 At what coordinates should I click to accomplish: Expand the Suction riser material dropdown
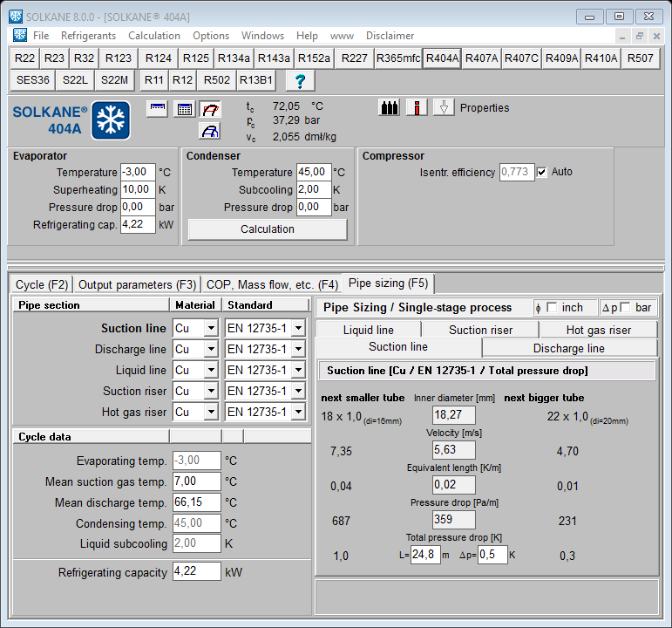pyautogui.click(x=211, y=392)
